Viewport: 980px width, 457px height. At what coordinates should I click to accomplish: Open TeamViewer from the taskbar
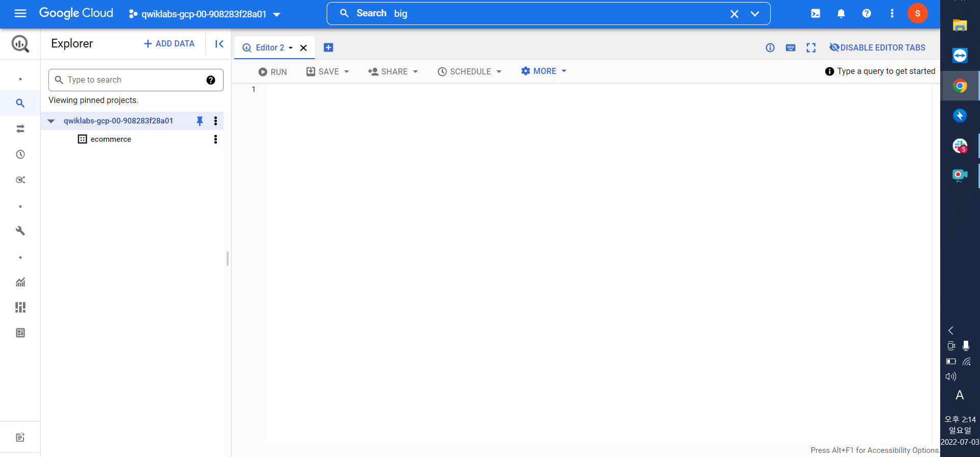[960, 55]
